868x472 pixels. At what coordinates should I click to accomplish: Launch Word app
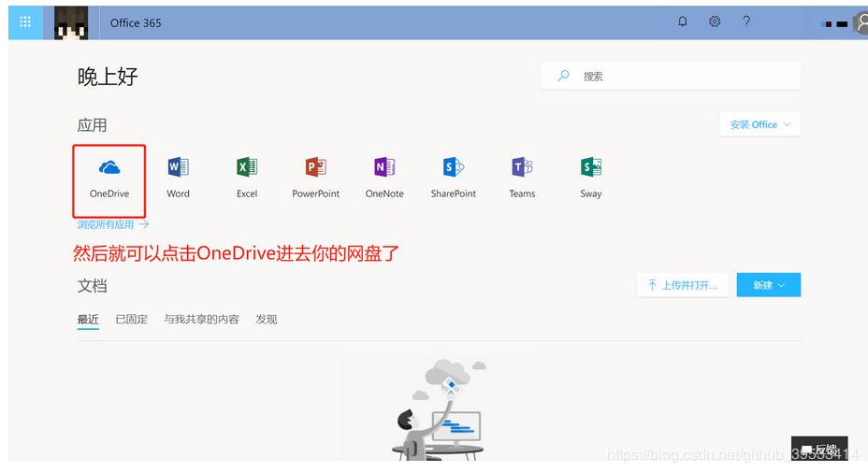(x=179, y=178)
